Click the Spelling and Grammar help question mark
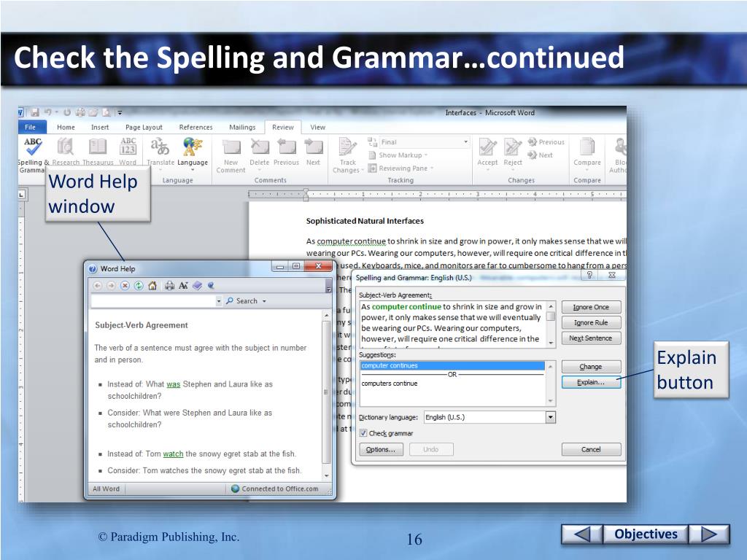The width and height of the screenshot is (747, 560). 589,275
